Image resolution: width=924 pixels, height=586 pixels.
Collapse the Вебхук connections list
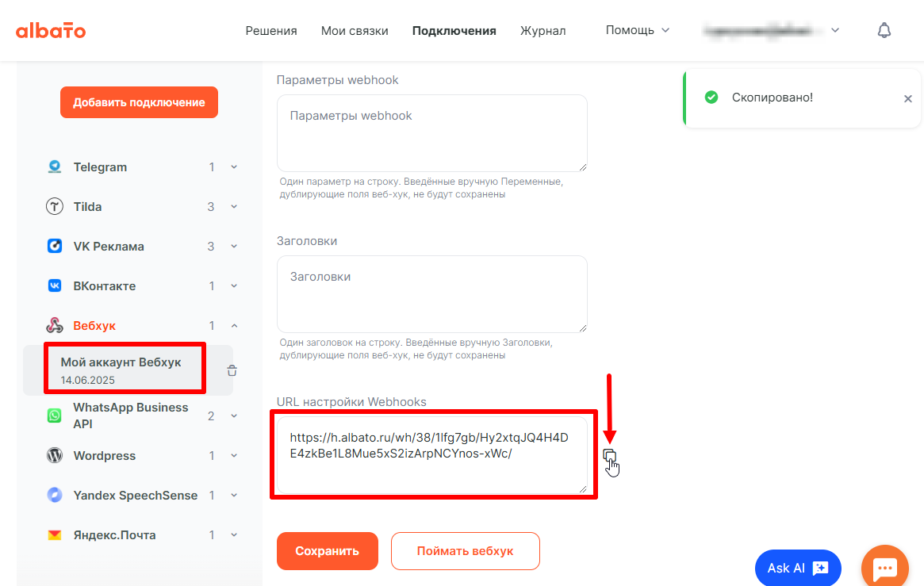point(234,326)
